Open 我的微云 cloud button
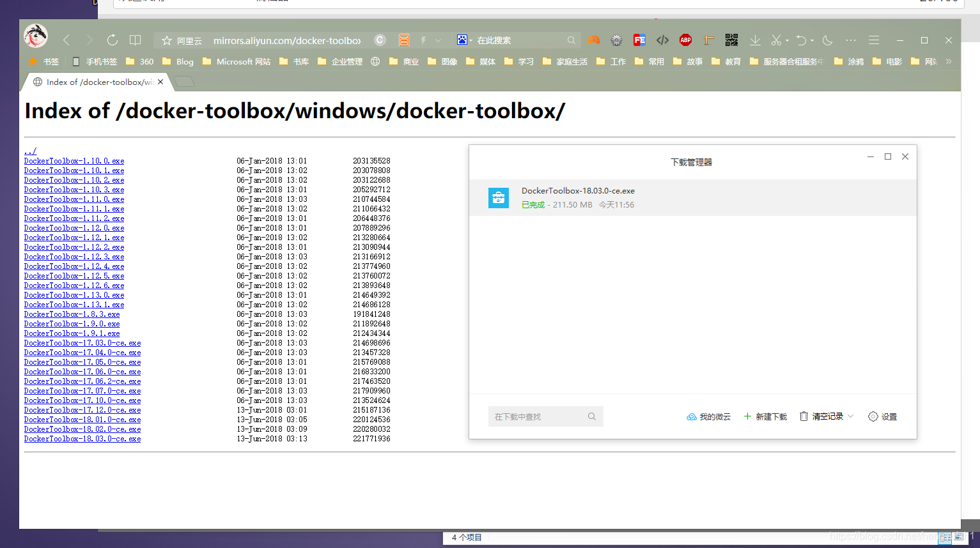 click(708, 416)
